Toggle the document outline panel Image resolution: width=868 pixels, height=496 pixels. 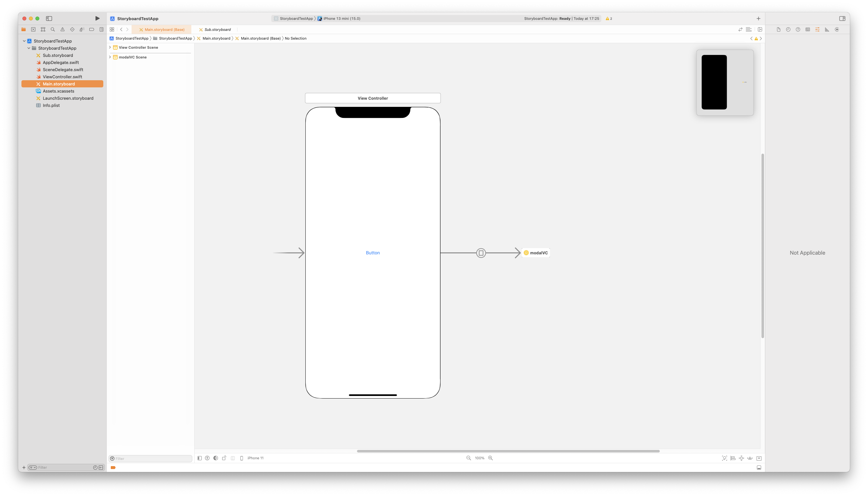click(200, 458)
